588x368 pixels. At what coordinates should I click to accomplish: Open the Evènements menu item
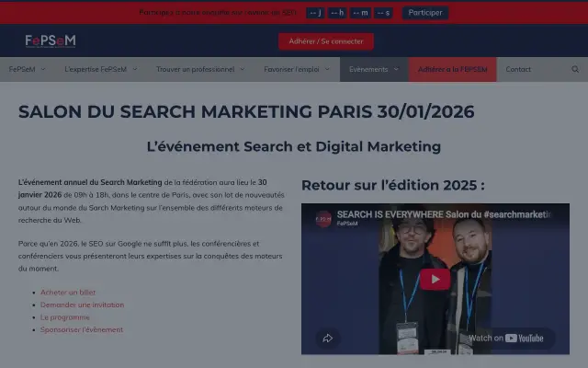[x=368, y=69]
